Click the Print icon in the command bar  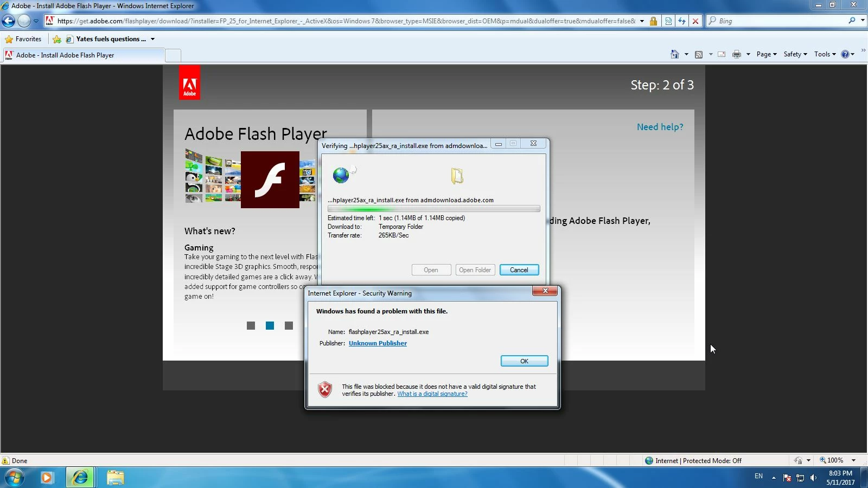(x=737, y=54)
